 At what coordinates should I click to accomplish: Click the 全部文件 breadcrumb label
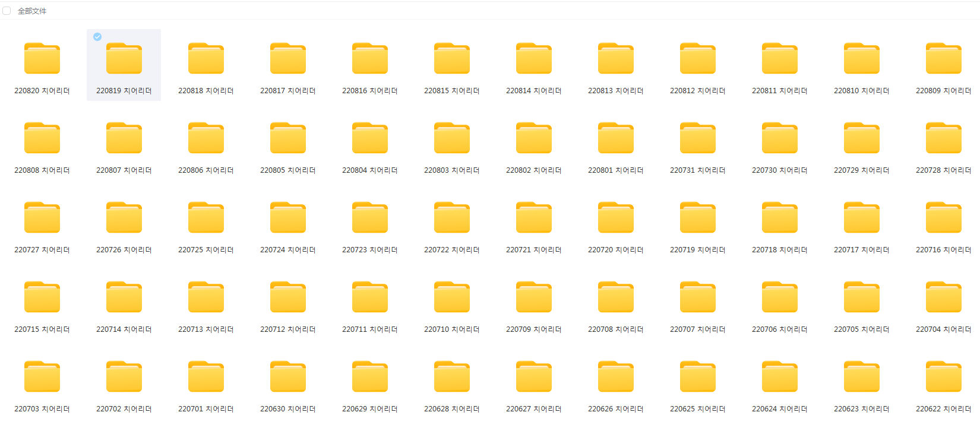(32, 11)
